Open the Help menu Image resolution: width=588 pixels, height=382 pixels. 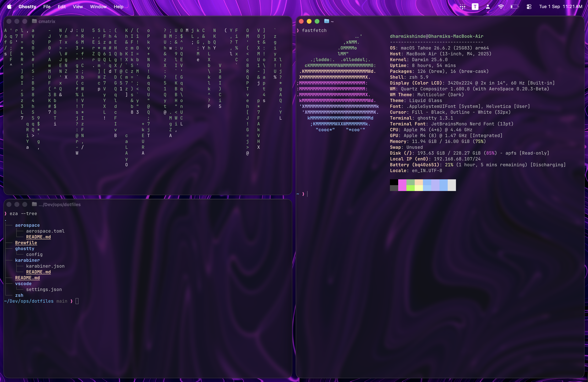click(118, 7)
